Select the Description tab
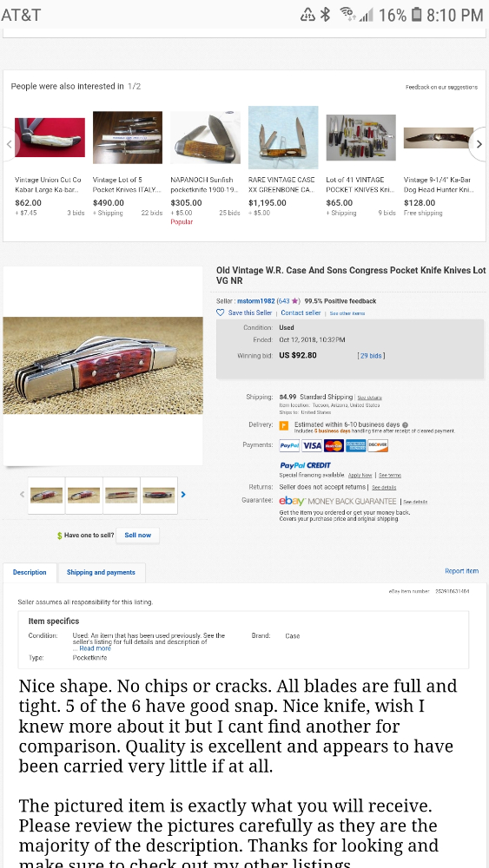This screenshot has height=868, width=489. click(x=30, y=572)
